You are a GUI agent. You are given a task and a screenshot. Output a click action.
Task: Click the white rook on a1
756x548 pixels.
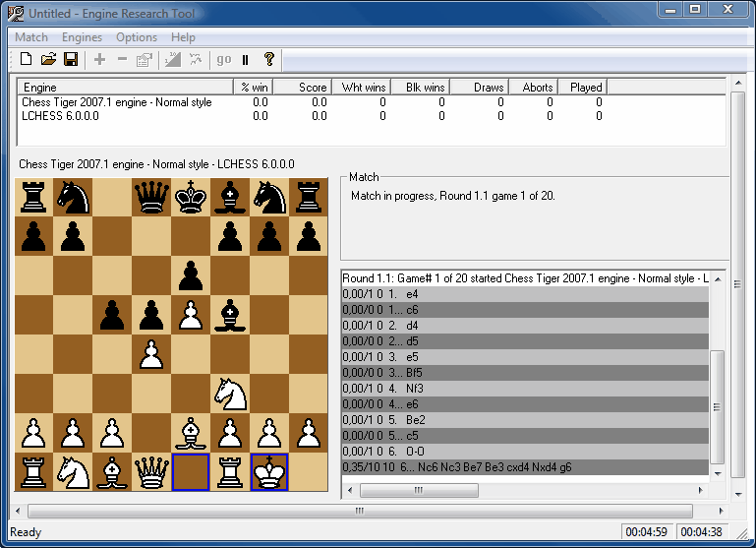(x=33, y=472)
